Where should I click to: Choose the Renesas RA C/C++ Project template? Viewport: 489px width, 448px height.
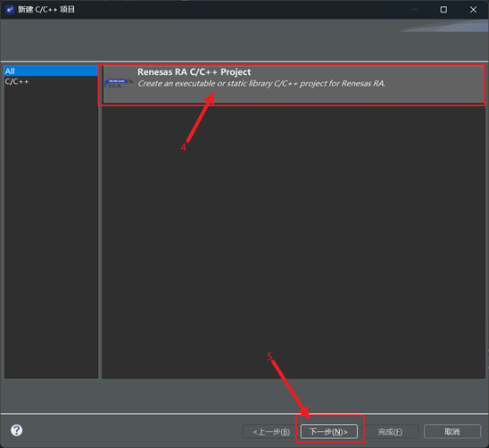[294, 85]
